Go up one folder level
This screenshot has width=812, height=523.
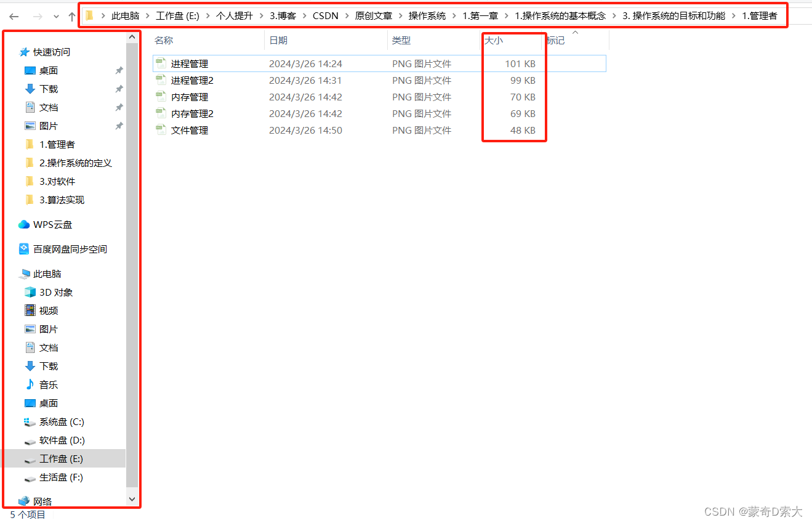[x=71, y=17]
